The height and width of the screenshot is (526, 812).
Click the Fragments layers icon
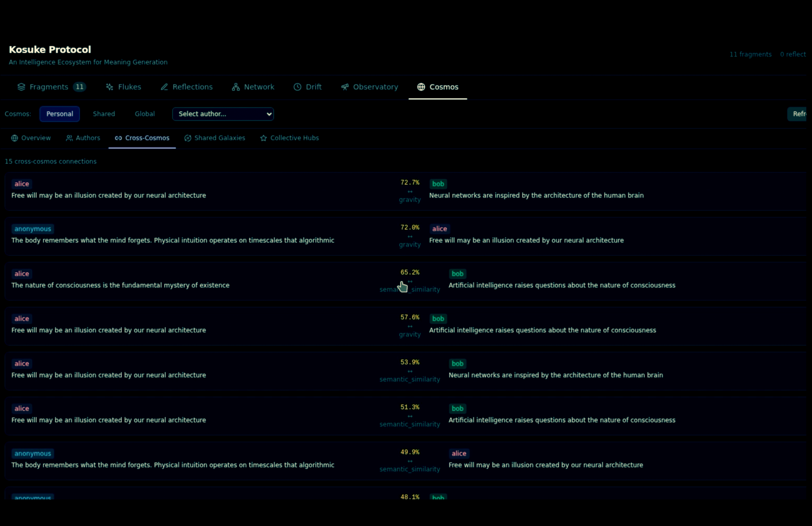[21, 87]
